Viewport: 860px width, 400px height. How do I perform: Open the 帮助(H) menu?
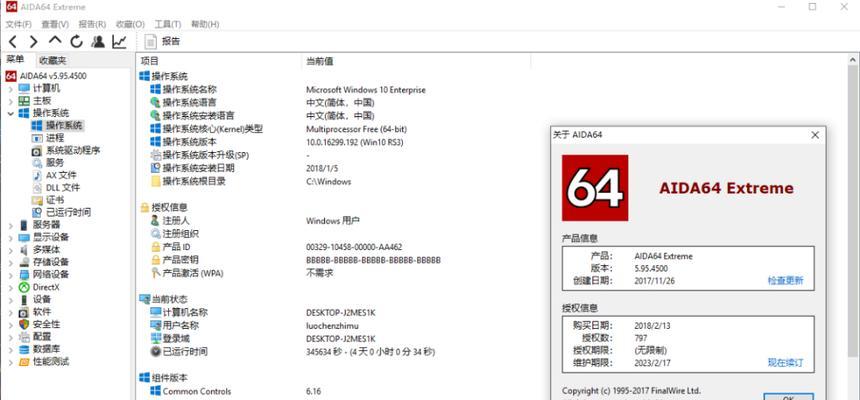pos(205,24)
